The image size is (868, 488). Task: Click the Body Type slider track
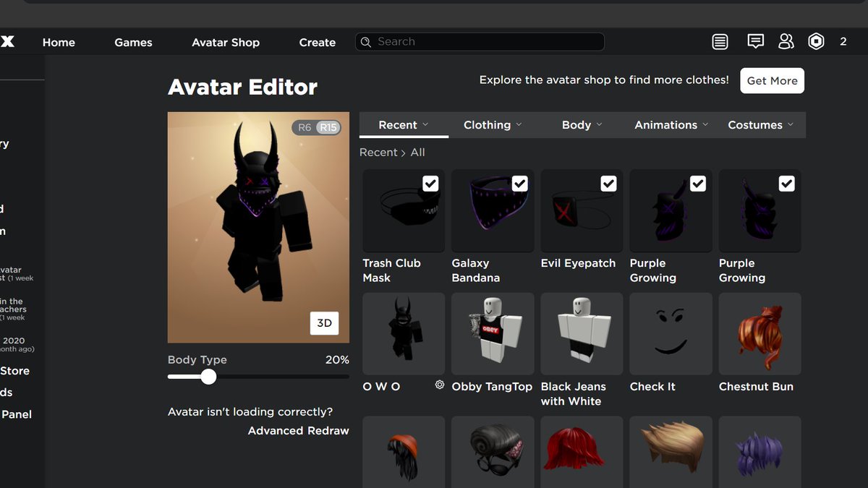(258, 377)
